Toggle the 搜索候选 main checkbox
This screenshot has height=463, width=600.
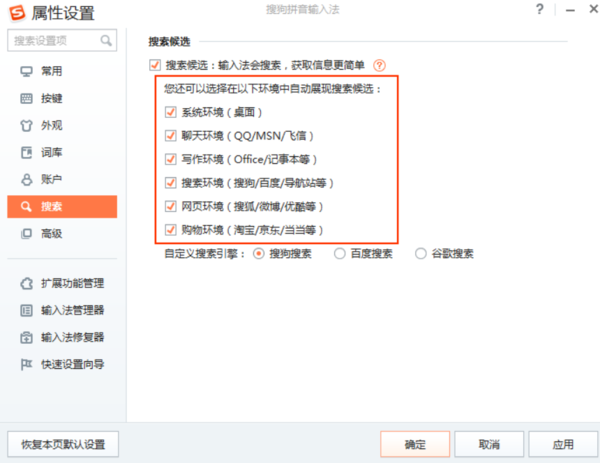point(155,65)
